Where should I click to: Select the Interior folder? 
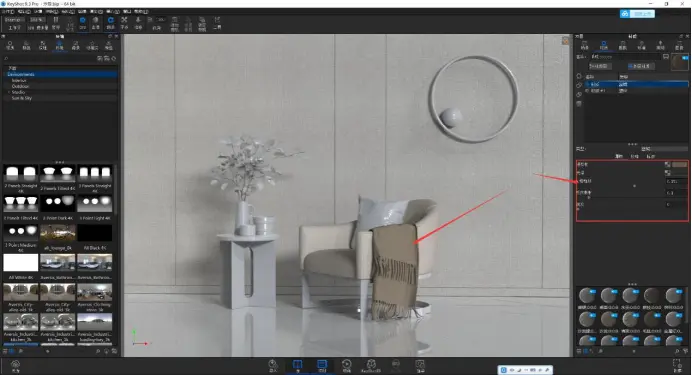click(x=19, y=80)
